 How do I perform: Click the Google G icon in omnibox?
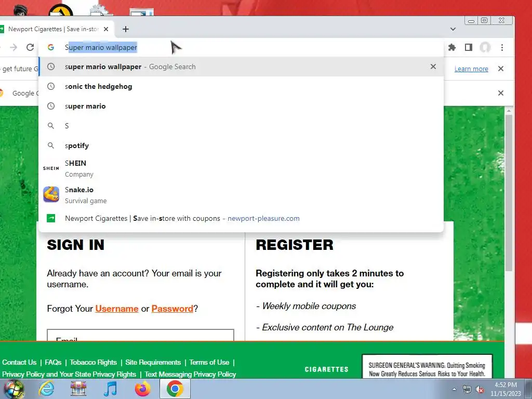[51, 47]
